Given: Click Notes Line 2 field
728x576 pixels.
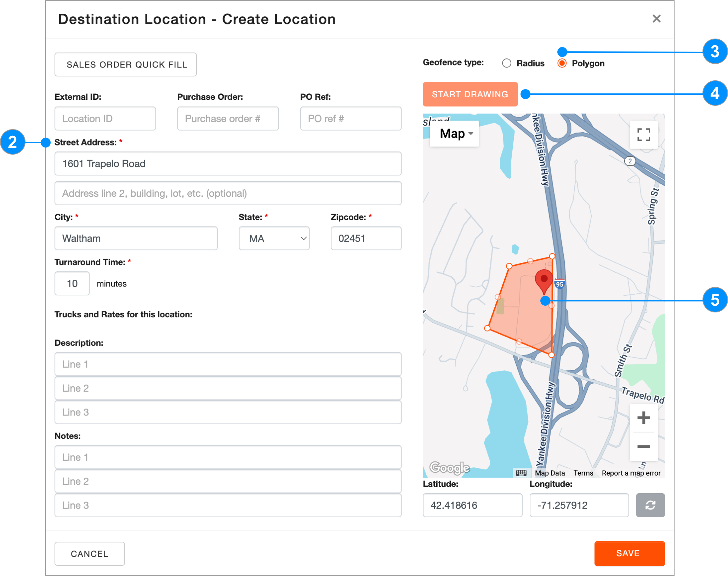Looking at the screenshot, I should (228, 481).
